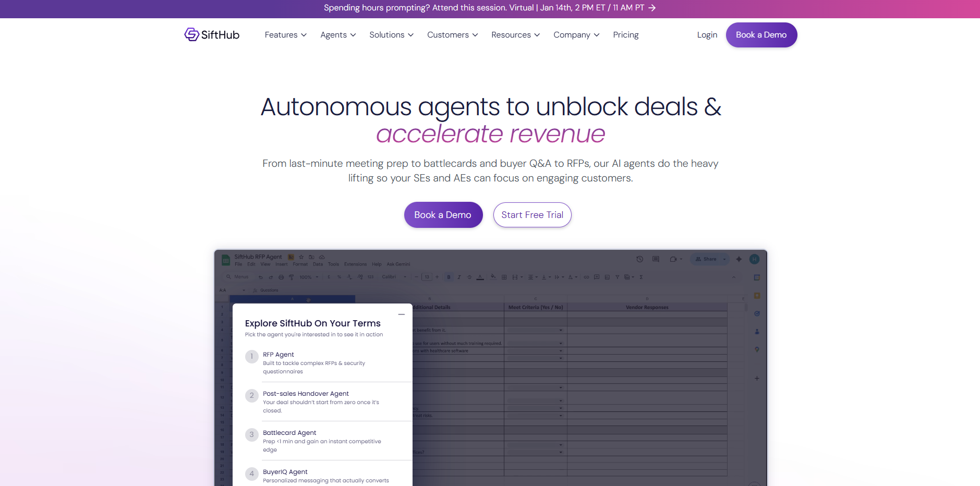Click the version history clock icon in spreadsheet
Image resolution: width=980 pixels, height=486 pixels.
coord(640,259)
